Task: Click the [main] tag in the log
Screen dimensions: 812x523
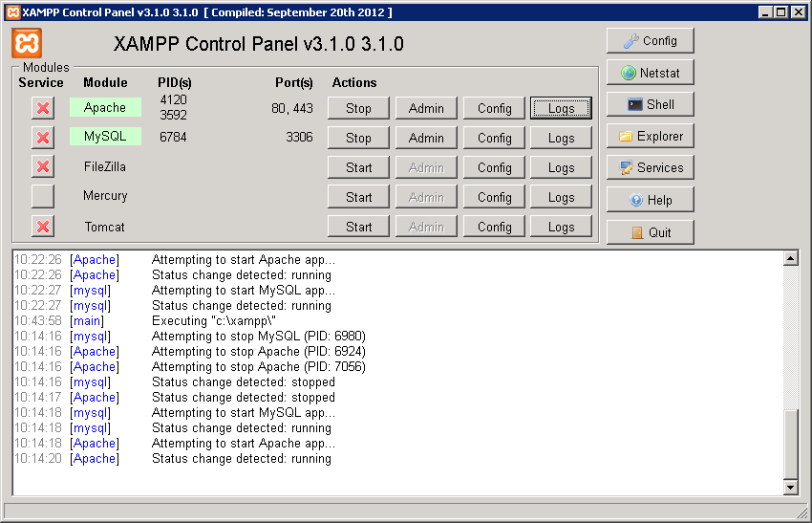Action: pos(87,321)
